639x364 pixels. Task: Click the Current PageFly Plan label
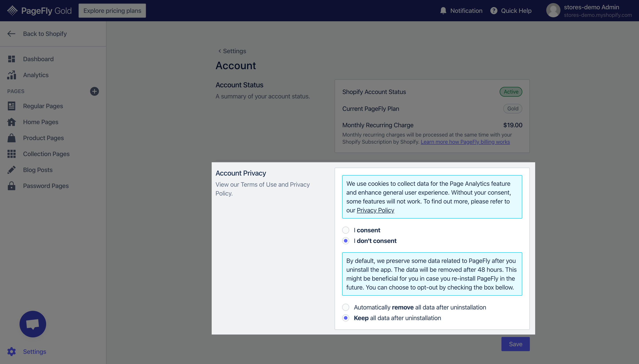(x=371, y=108)
